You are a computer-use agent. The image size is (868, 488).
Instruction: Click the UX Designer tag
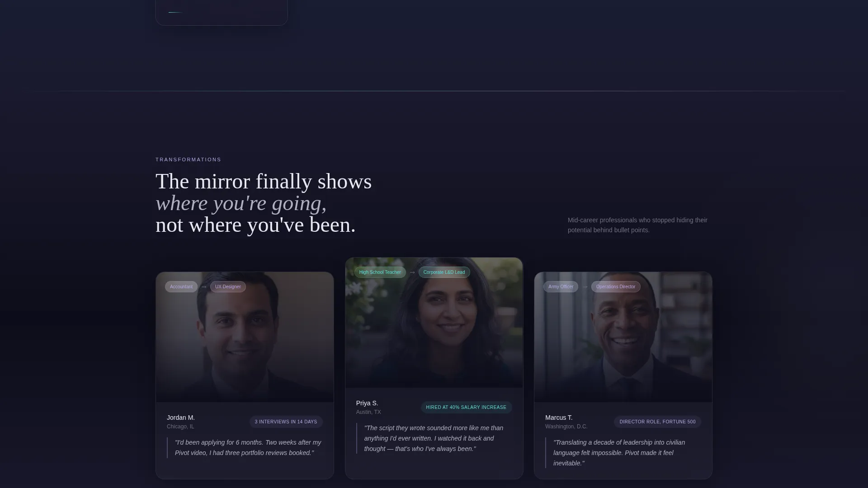(x=228, y=287)
